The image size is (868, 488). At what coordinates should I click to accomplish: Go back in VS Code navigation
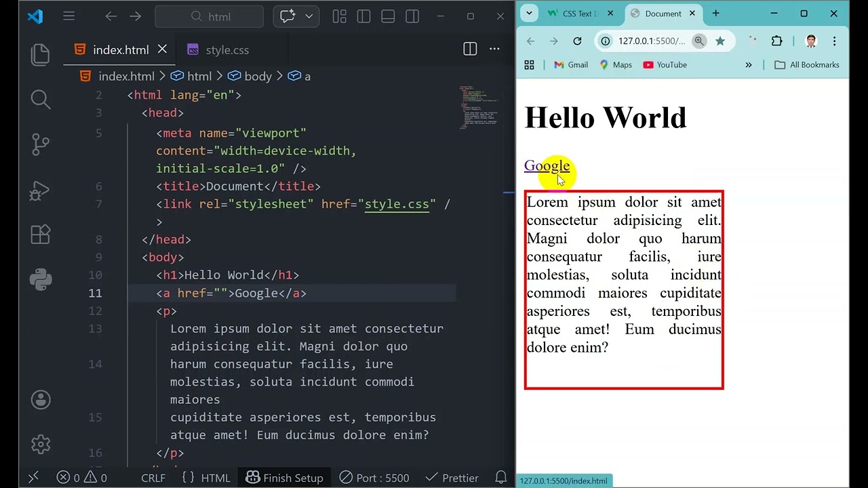point(111,16)
